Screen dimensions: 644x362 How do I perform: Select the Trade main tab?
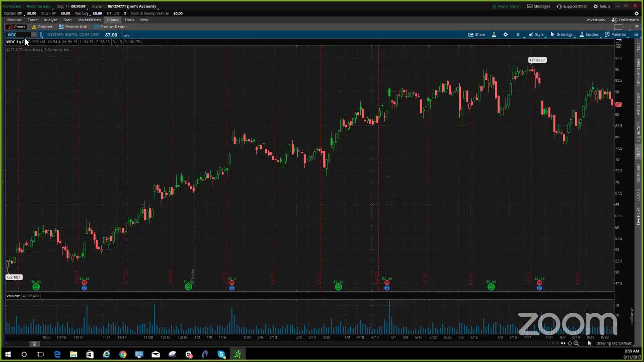click(x=32, y=20)
